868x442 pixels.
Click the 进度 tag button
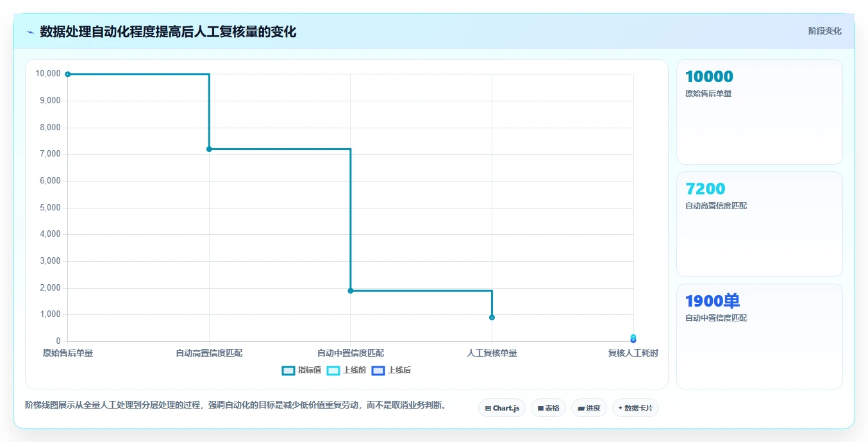588,408
